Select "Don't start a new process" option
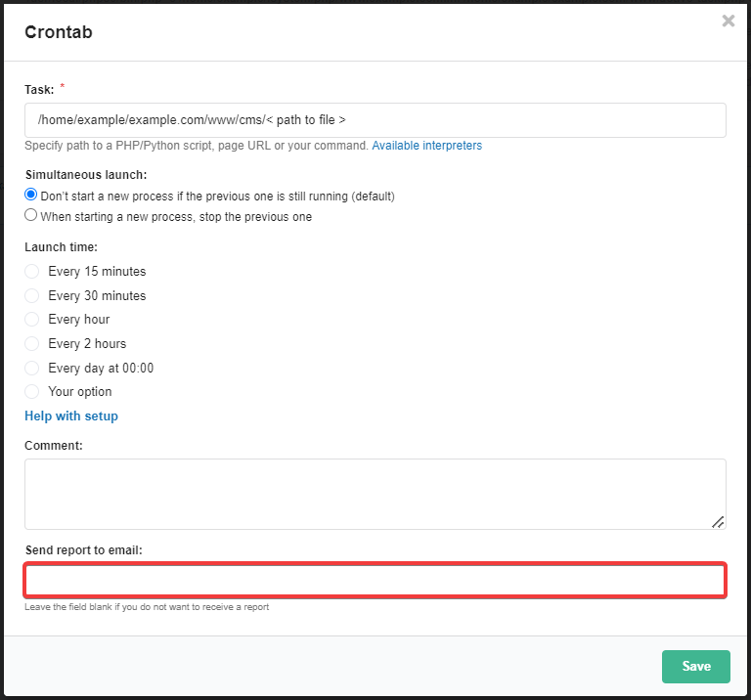This screenshot has height=700, width=751. click(31, 195)
